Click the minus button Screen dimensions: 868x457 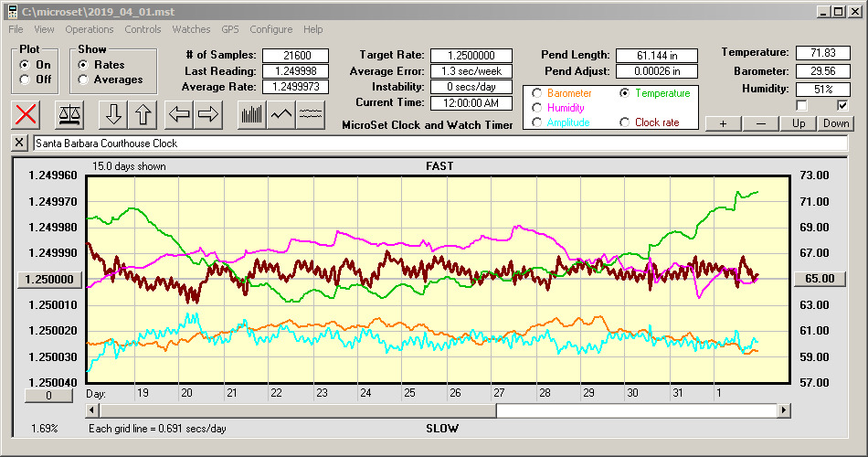[760, 123]
